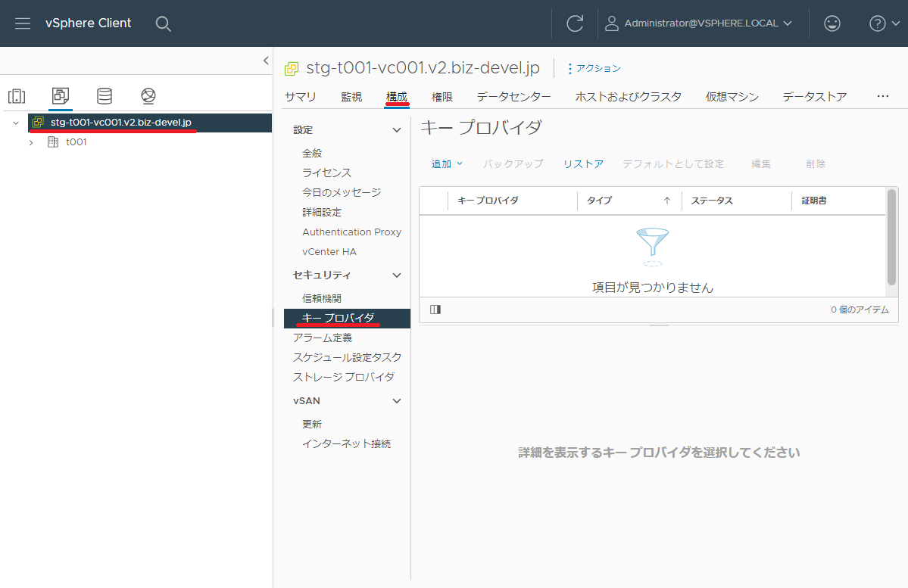Open Authentication Proxy settings
This screenshot has width=908, height=588.
pos(351,232)
